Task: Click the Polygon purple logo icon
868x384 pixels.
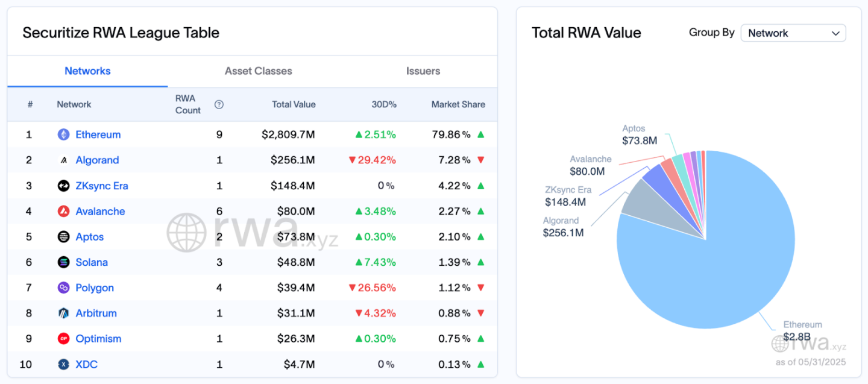Action: click(x=63, y=288)
